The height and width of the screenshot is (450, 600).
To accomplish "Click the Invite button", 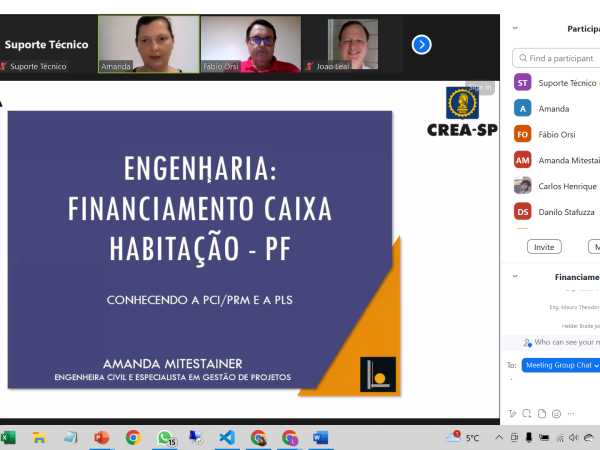I will [x=544, y=247].
